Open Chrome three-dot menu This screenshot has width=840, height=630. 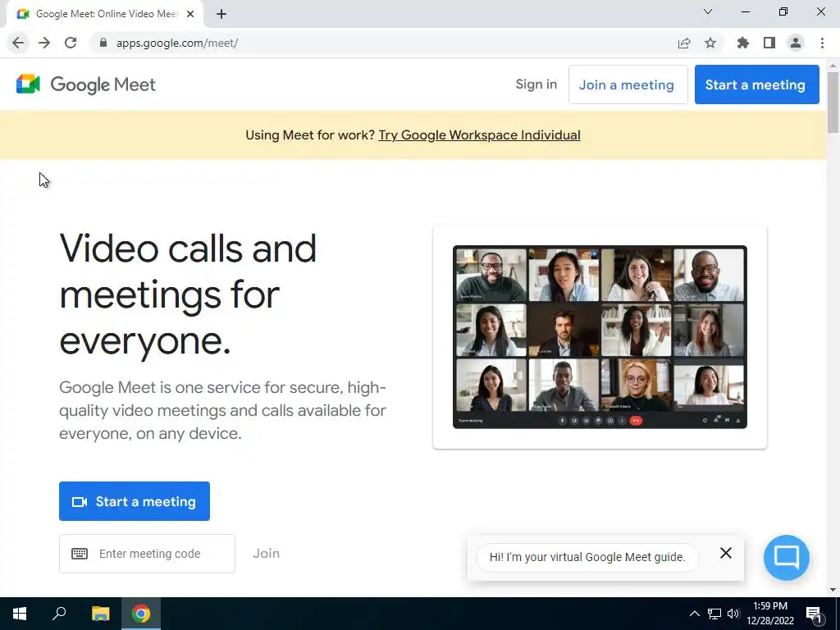coord(822,43)
